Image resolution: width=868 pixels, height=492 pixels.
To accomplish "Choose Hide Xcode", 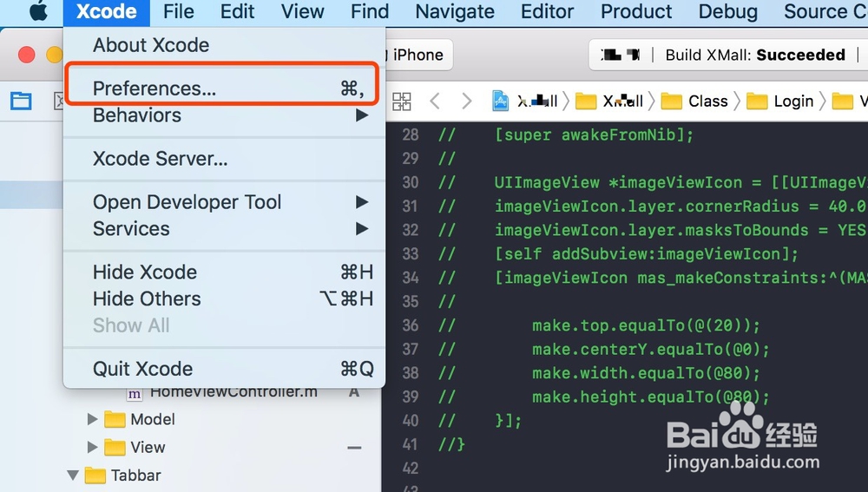I will 224,272.
